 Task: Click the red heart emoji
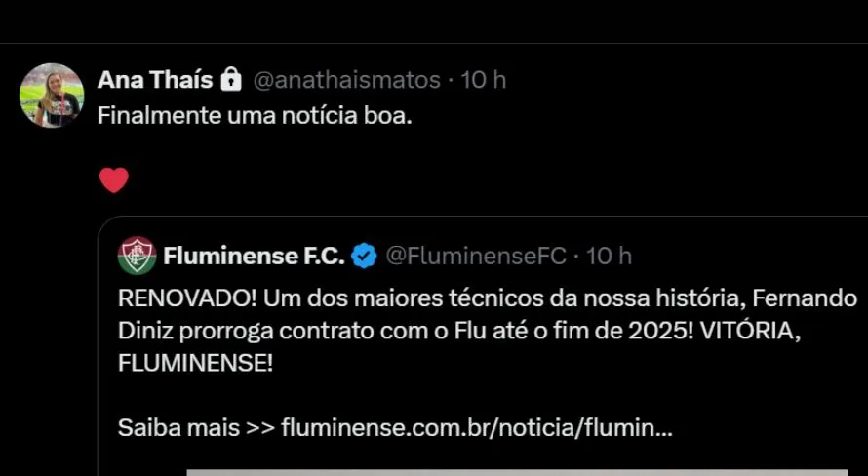114,179
